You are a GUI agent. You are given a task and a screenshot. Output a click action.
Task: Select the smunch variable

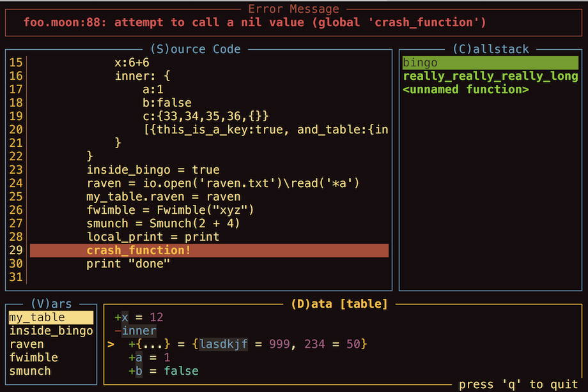coord(30,371)
